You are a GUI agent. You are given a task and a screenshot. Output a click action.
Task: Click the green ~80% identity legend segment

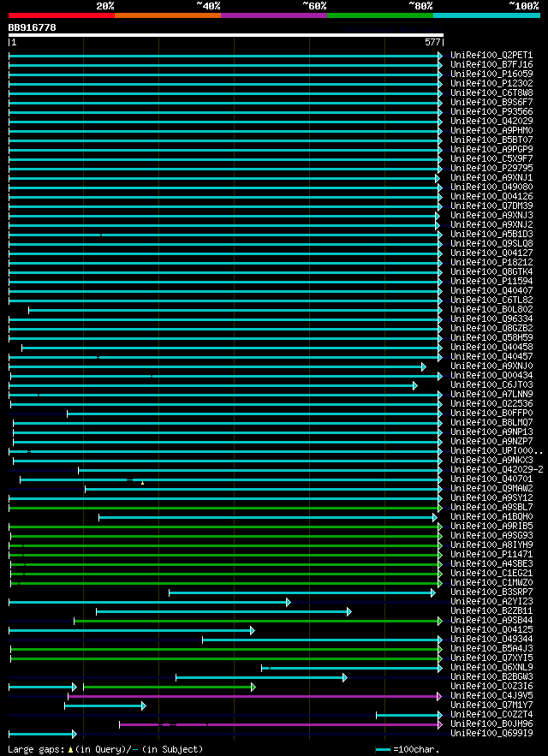(x=380, y=15)
